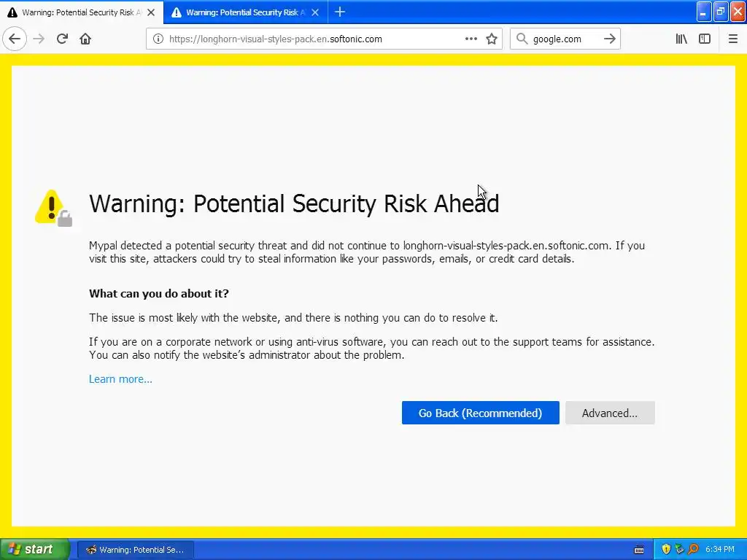747x560 pixels.
Task: Reload the current page
Action: [63, 39]
